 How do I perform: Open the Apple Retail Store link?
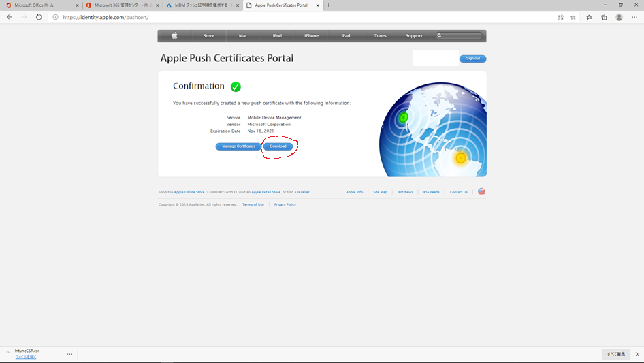click(265, 192)
